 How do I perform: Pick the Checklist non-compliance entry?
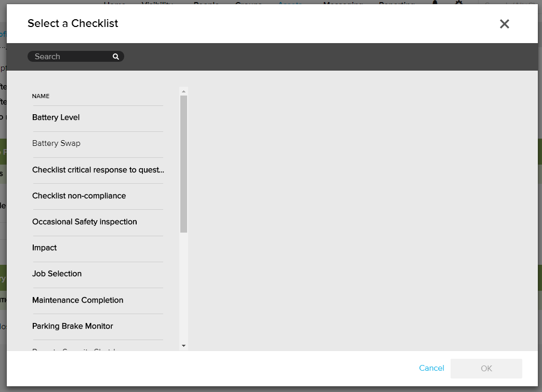point(79,196)
